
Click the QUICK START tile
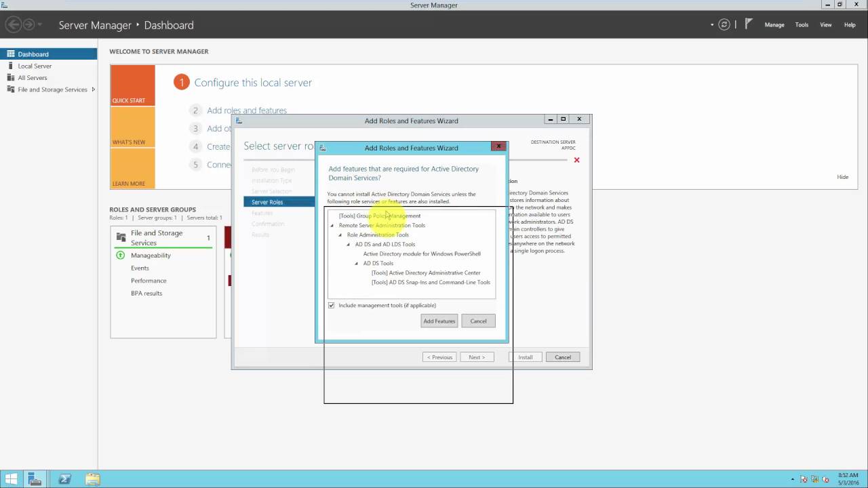point(133,85)
